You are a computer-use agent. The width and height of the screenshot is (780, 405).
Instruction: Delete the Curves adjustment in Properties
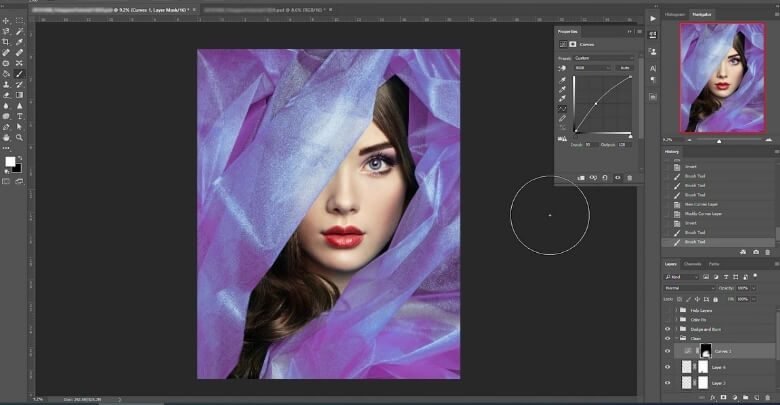point(629,178)
